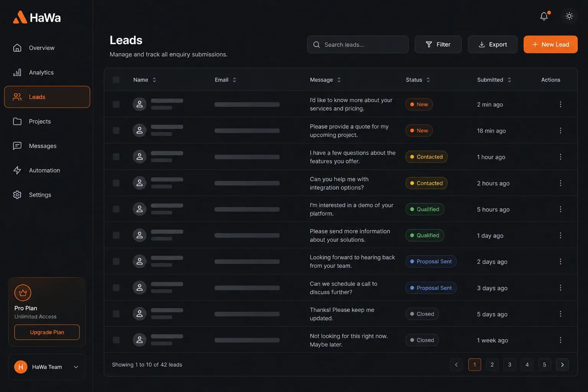Open row actions for '1 day ago' lead

(560, 235)
